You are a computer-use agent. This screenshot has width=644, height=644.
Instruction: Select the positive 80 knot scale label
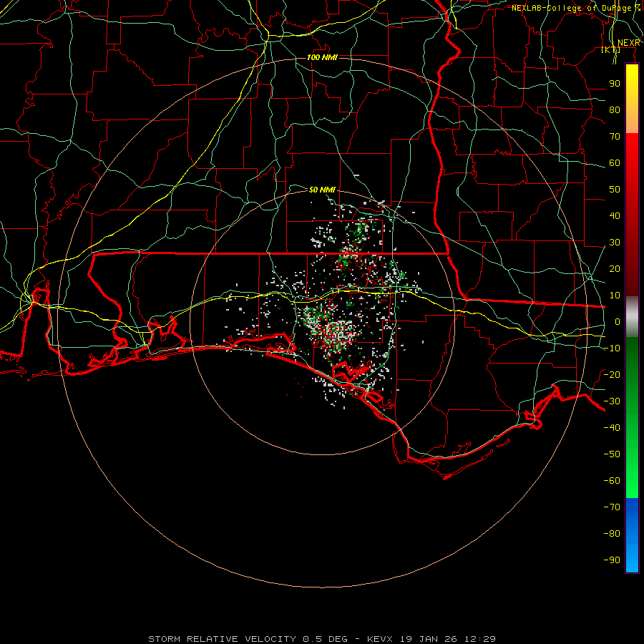tap(615, 110)
